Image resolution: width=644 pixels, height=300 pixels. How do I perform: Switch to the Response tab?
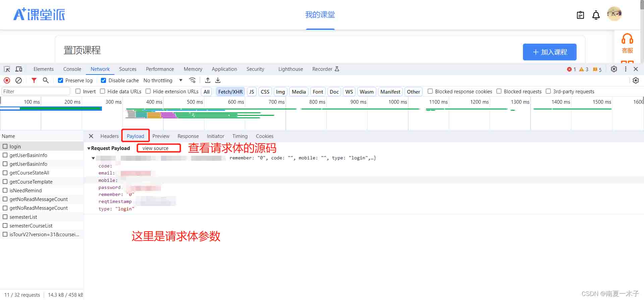point(188,136)
